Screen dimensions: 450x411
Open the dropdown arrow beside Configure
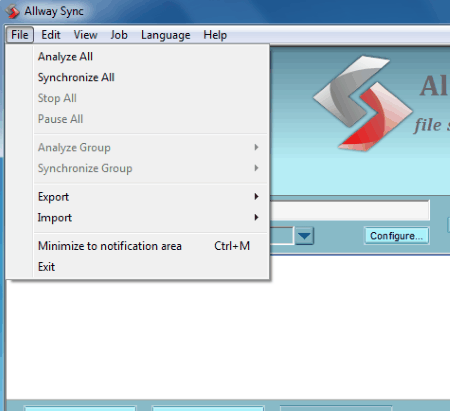tap(304, 236)
